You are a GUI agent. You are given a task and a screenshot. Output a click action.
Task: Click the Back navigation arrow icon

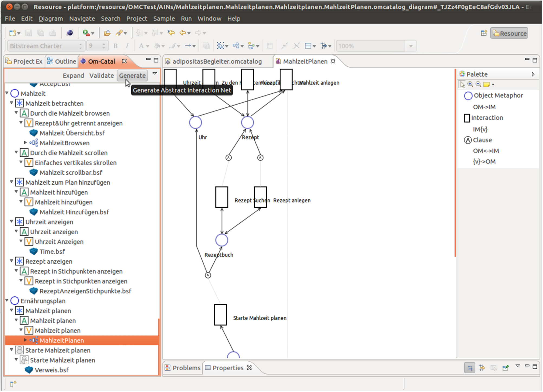[183, 33]
